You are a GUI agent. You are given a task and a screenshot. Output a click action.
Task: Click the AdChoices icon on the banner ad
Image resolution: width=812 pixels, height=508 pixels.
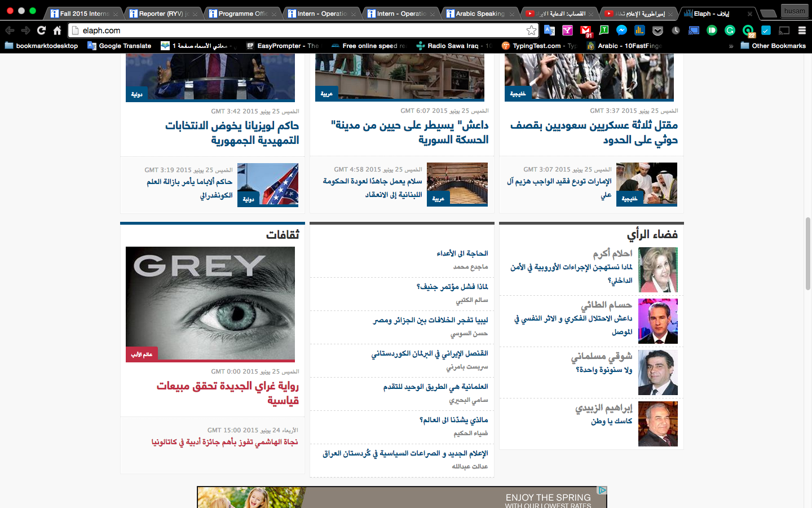coord(602,490)
